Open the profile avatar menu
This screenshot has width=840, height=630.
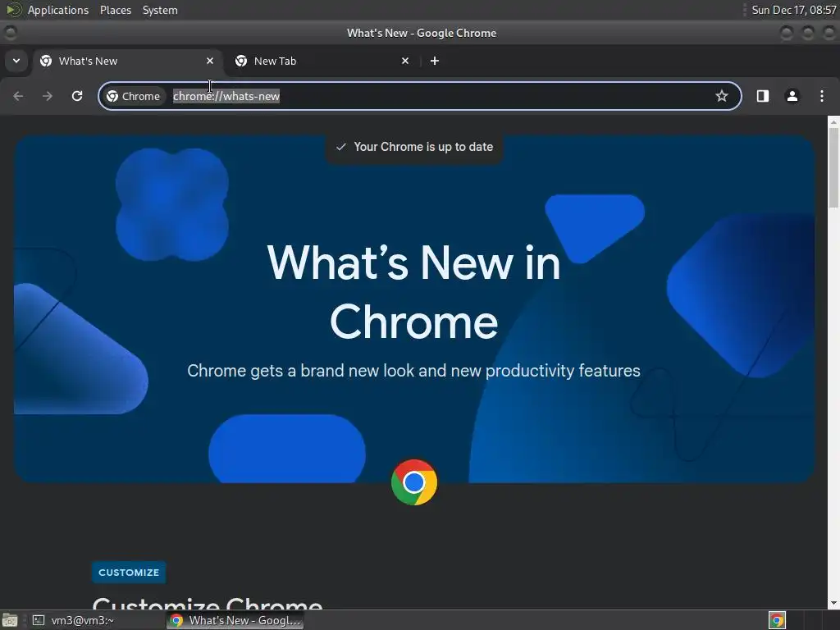pyautogui.click(x=792, y=96)
